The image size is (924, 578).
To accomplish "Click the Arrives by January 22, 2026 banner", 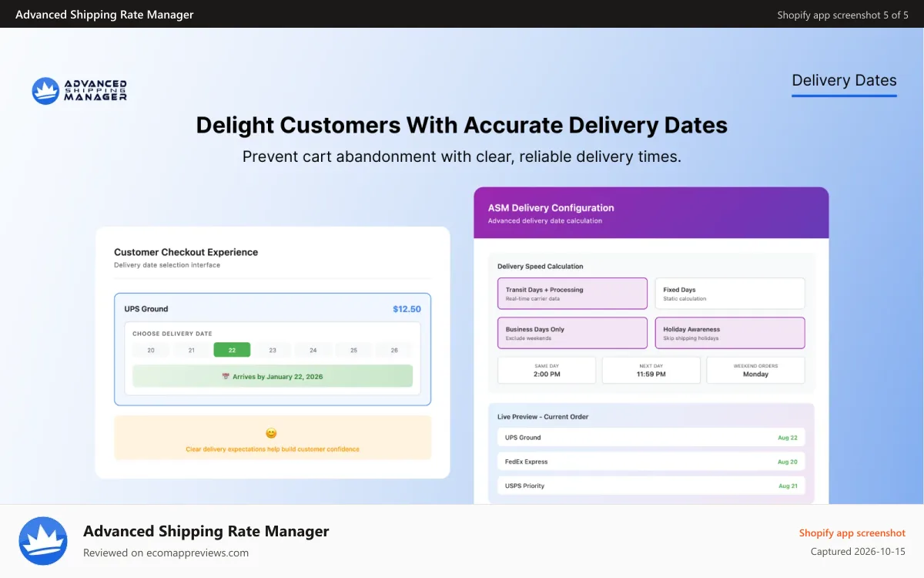I will tap(273, 376).
